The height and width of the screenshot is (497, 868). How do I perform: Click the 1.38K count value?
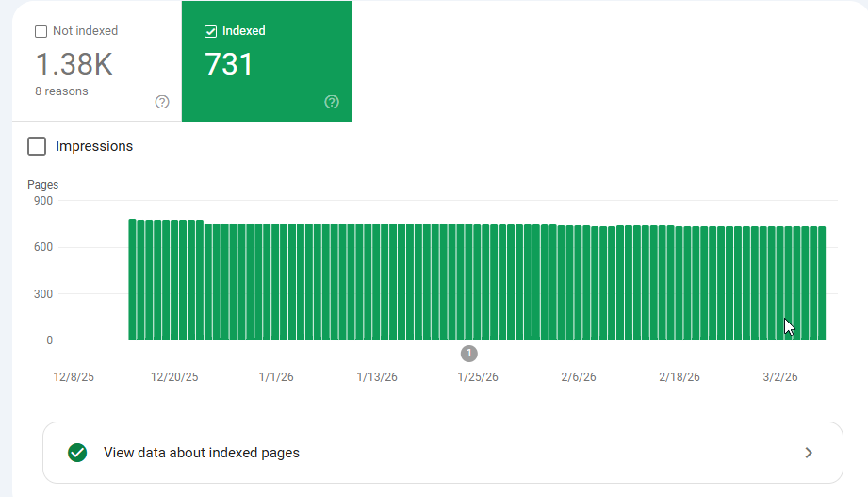74,64
